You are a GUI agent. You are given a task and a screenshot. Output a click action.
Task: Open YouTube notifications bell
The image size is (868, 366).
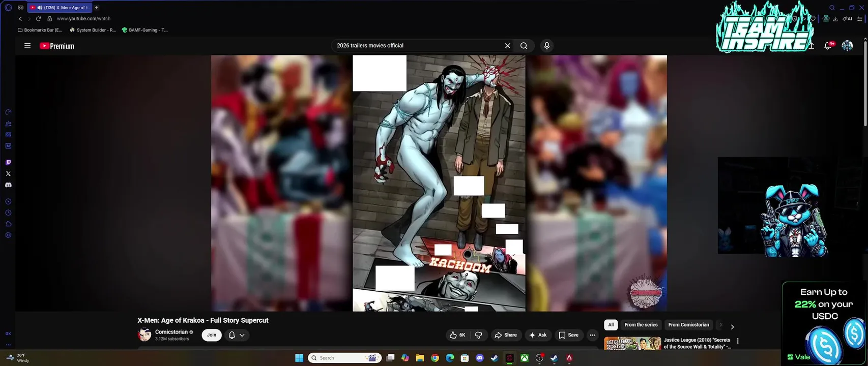coord(828,46)
